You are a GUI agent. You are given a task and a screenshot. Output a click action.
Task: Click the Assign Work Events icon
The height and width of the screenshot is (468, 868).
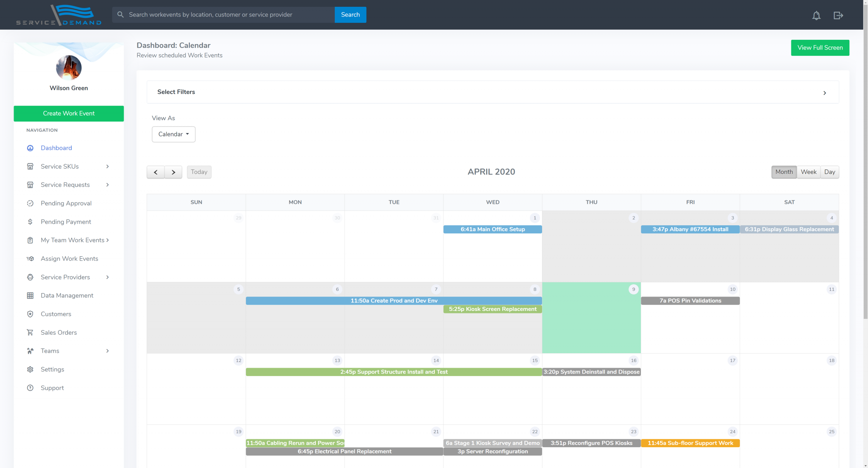tap(30, 258)
